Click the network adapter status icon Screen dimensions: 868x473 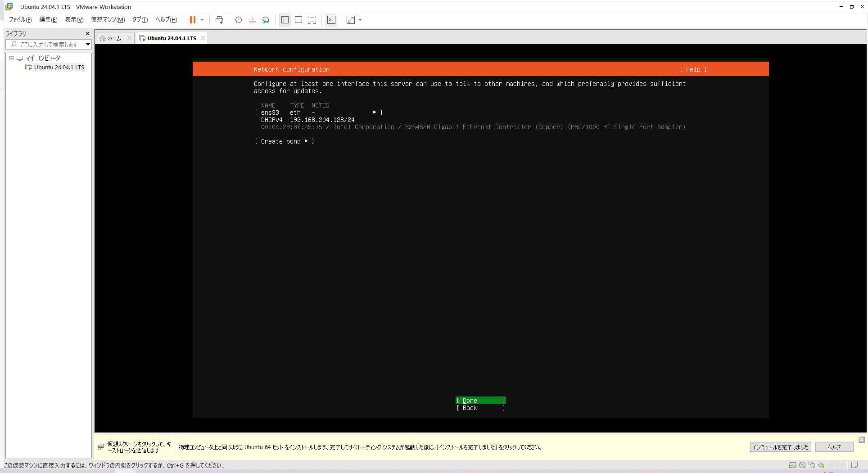(x=812, y=465)
